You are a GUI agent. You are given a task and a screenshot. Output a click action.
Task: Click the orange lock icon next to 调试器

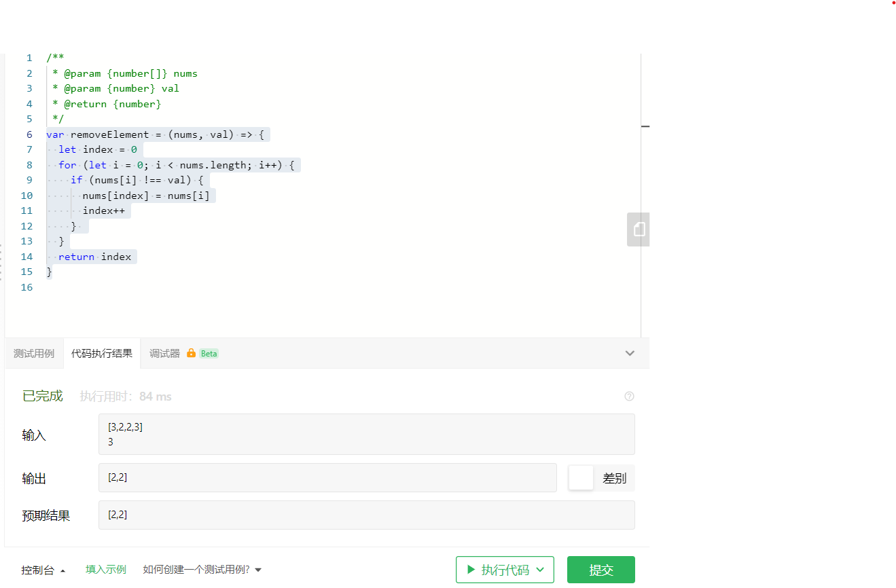pos(191,353)
